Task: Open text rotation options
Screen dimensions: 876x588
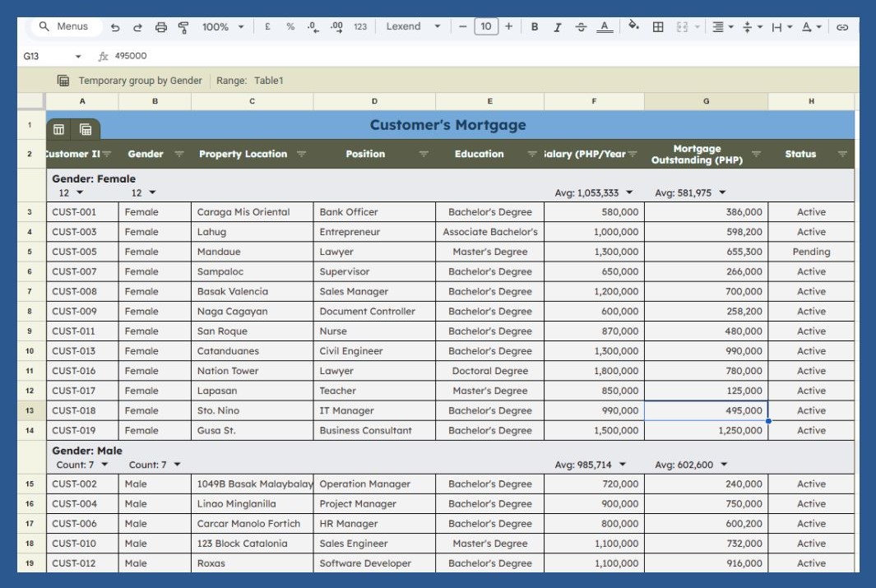Action: pos(811,27)
